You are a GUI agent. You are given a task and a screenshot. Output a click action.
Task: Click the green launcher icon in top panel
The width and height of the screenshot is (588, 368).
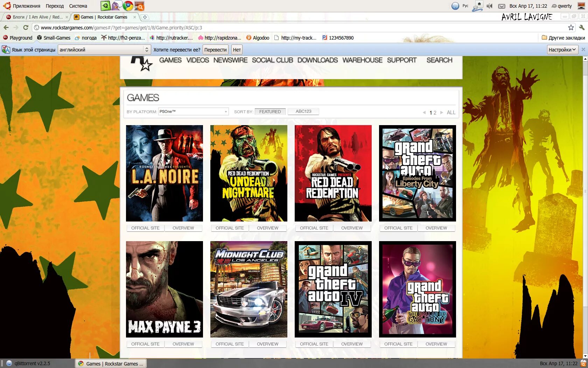(105, 6)
